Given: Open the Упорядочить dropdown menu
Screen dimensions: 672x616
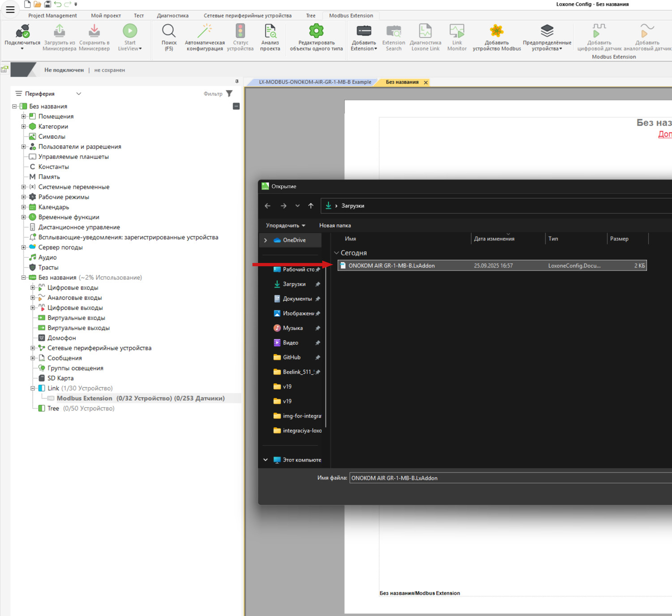Looking at the screenshot, I should click(x=285, y=226).
